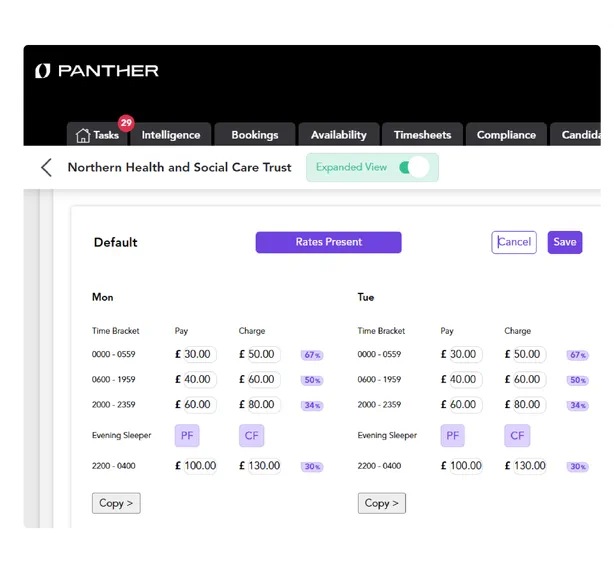Screen dimensions: 614x570
Task: Edit Monday 2000-2359 charge field
Action: (264, 404)
